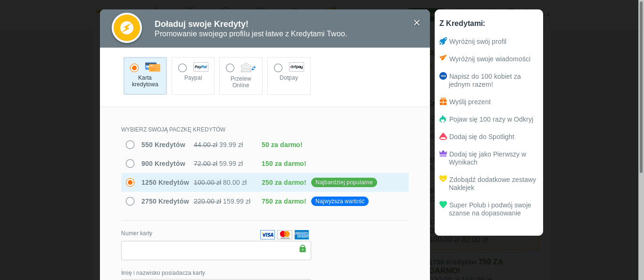Click the Z Kredytami: panel heading
Viewport: 644px width, 280px height.
click(x=462, y=23)
